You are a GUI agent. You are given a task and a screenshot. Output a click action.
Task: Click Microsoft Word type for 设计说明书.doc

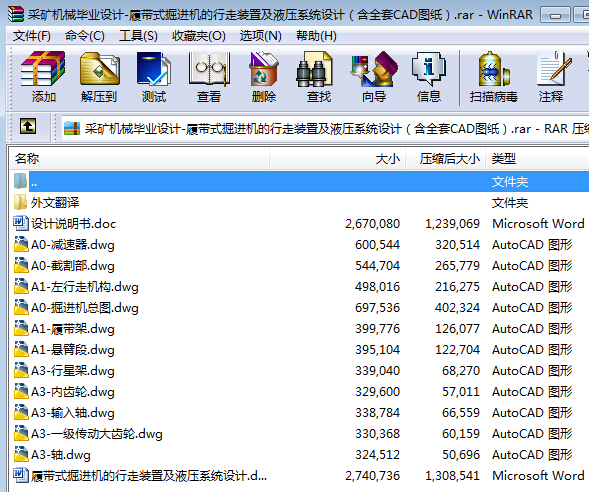click(538, 223)
